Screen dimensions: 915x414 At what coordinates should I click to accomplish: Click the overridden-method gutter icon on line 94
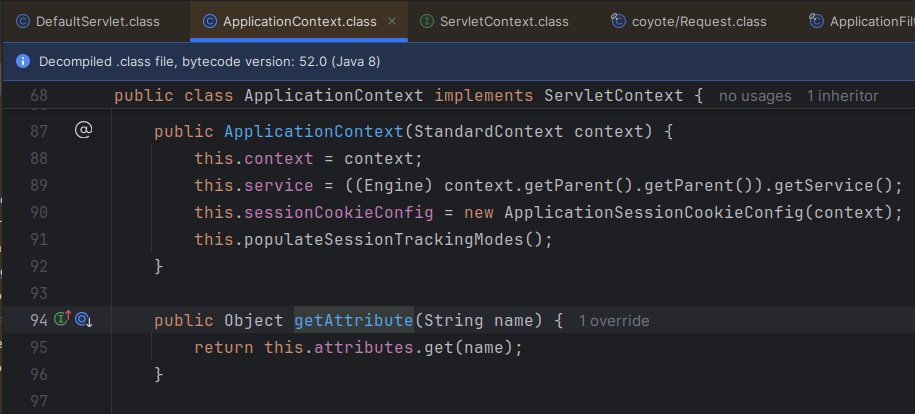[84, 320]
